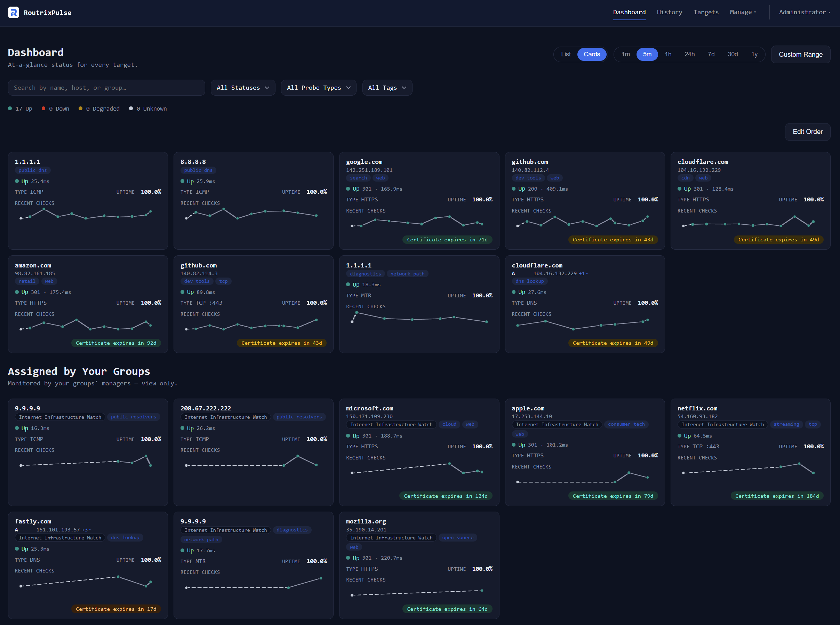Click Certificate expires in 71d badge
Viewport: 840px width, 625px height.
(x=447, y=240)
